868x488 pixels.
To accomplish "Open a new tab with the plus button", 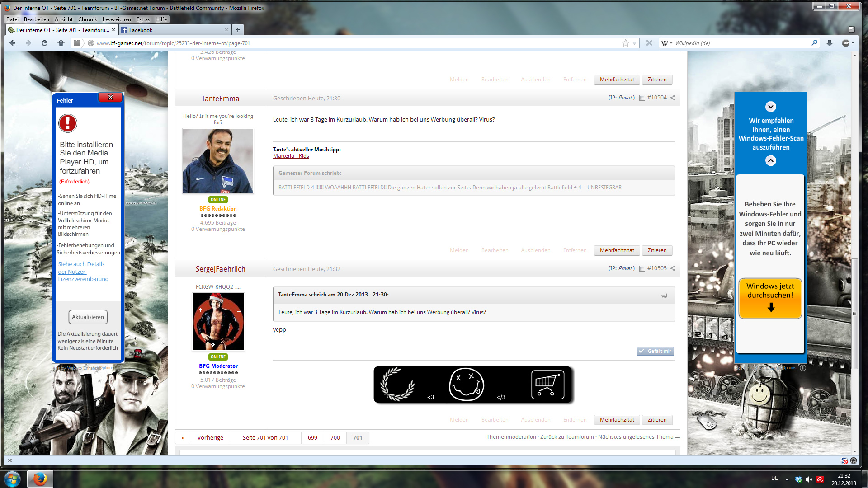I will coord(238,30).
